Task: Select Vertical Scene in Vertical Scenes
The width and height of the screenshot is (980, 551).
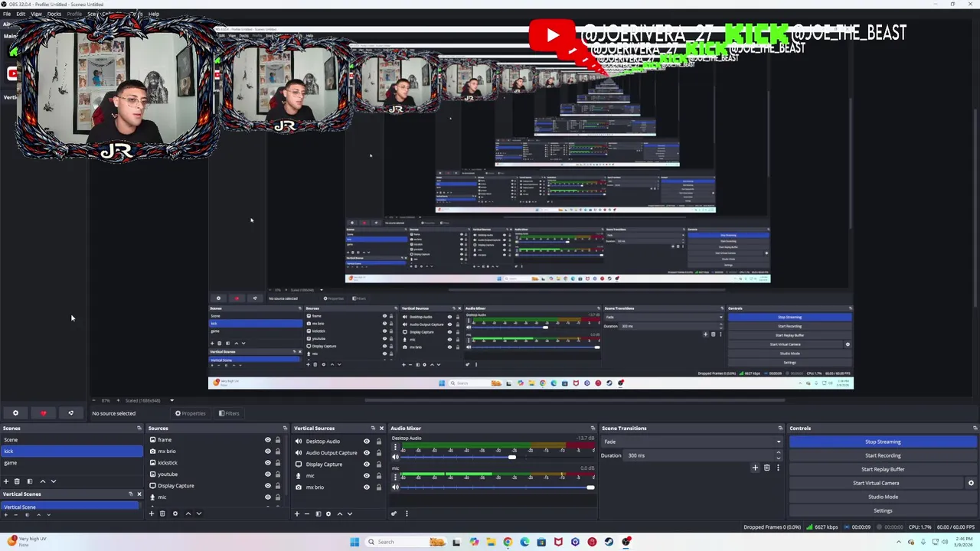Action: [x=71, y=507]
